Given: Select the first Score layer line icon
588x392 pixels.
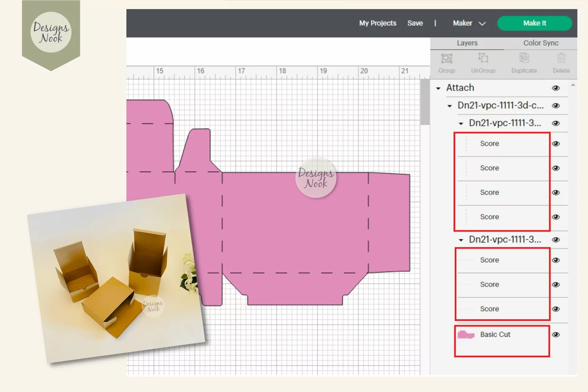Looking at the screenshot, I should 466,144.
